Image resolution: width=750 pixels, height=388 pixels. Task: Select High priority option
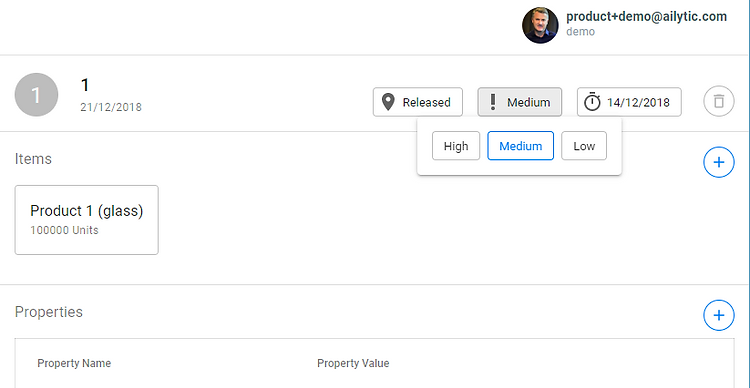coord(456,146)
